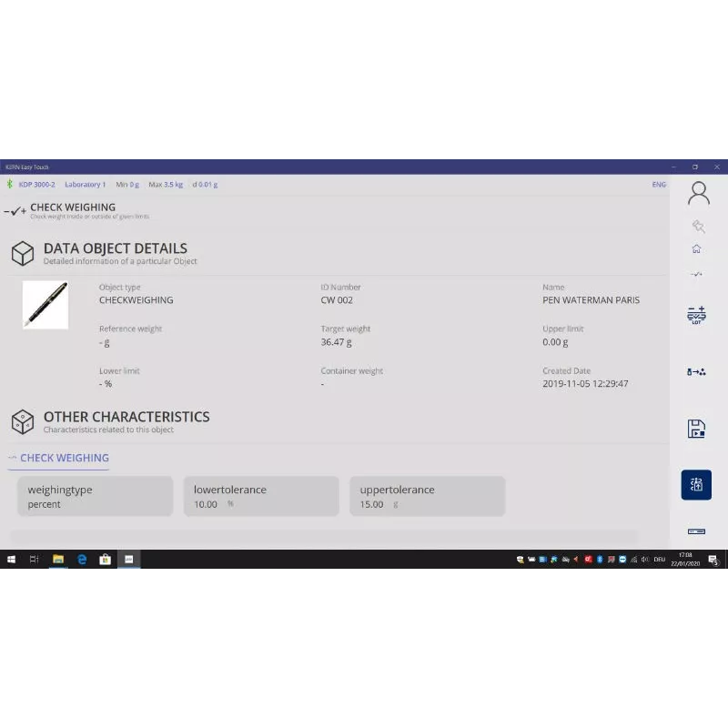Click the scale device icon at sidebar bottom

pyautogui.click(x=697, y=531)
